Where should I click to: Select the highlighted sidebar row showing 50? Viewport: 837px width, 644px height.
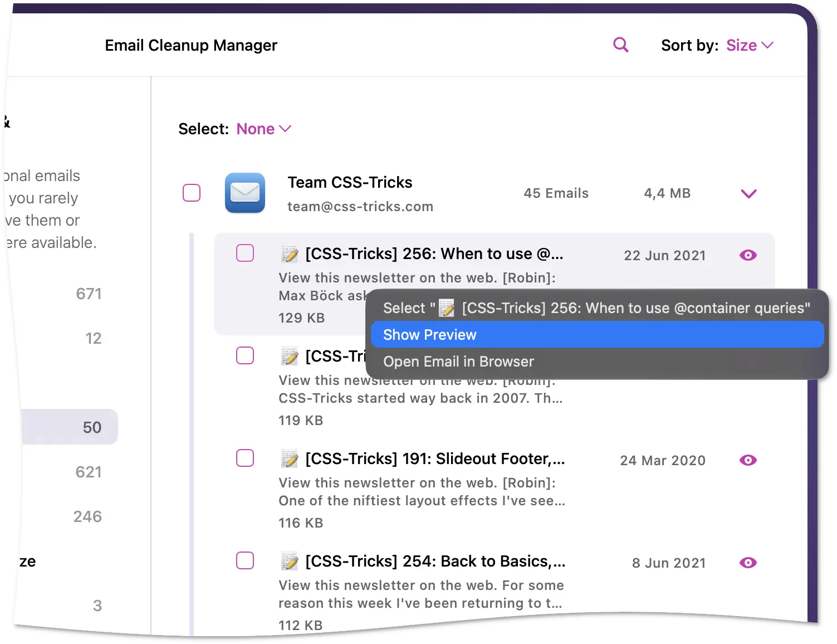[70, 427]
